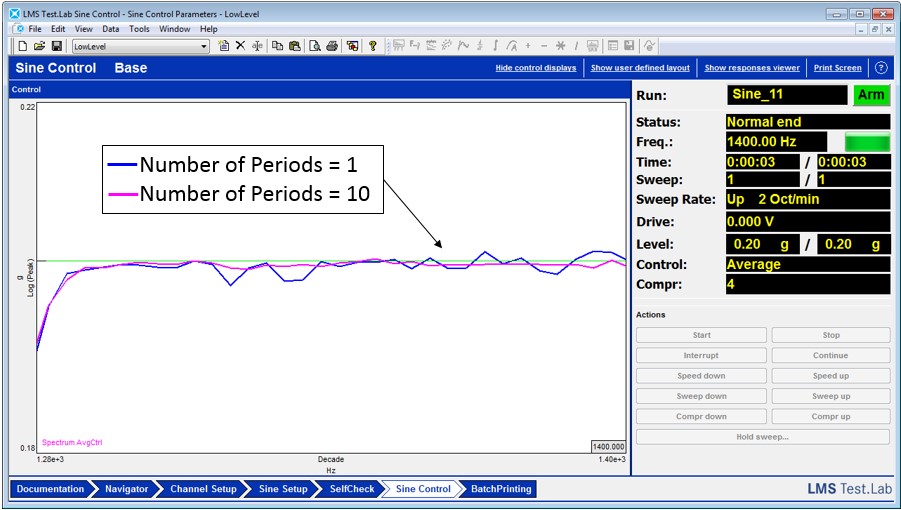901x510 pixels.
Task: Open the Tools menu
Action: pos(139,29)
